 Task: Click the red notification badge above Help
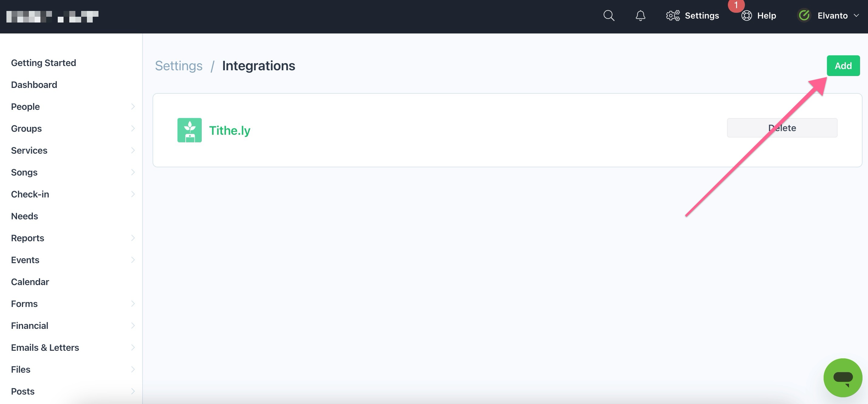click(736, 5)
